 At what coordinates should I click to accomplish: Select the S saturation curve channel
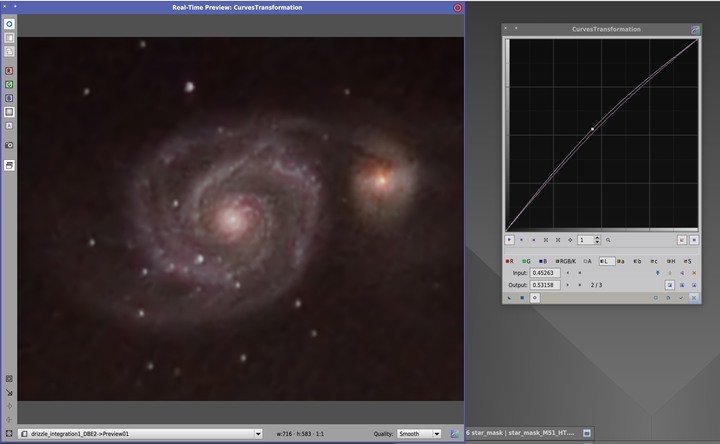coord(687,261)
